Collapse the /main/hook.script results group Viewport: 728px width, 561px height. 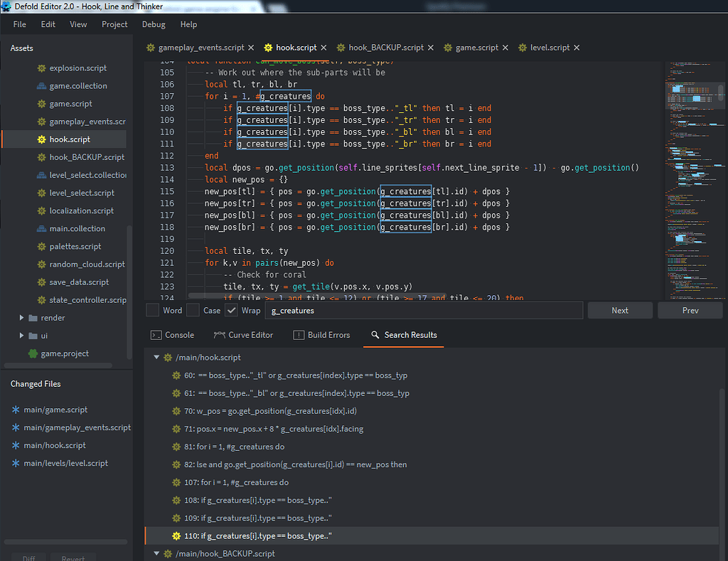[x=156, y=357]
